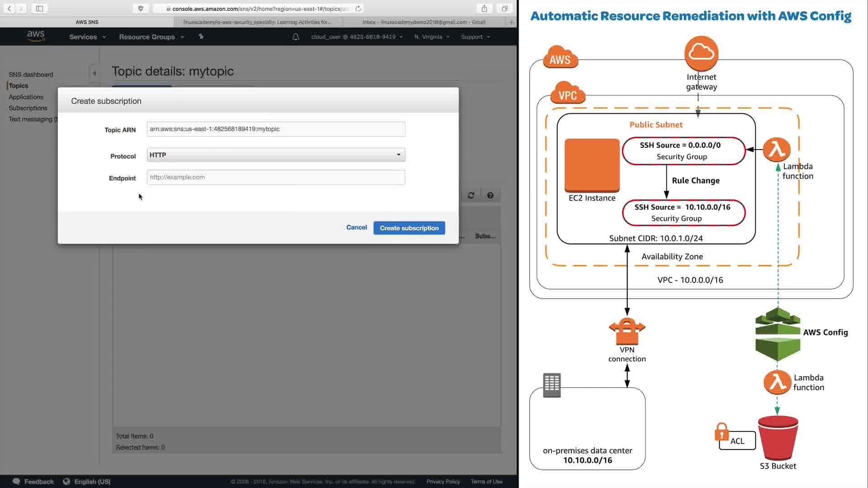This screenshot has height=488, width=868.
Task: Open the notifications bell icon
Action: (x=296, y=37)
